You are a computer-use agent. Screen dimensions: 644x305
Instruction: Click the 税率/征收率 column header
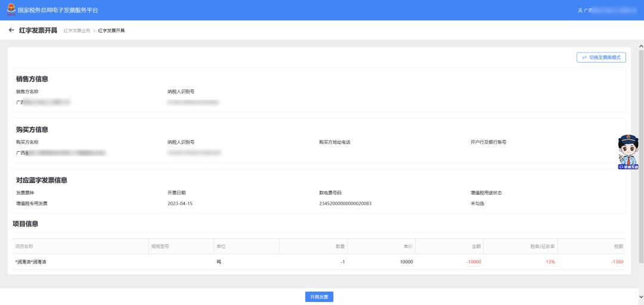tap(543, 246)
